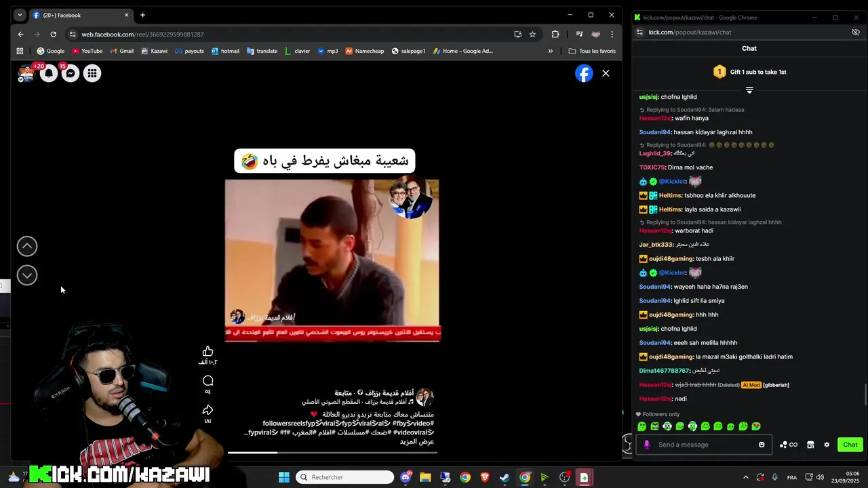Click the first green emote in quick emotes

pos(642,426)
